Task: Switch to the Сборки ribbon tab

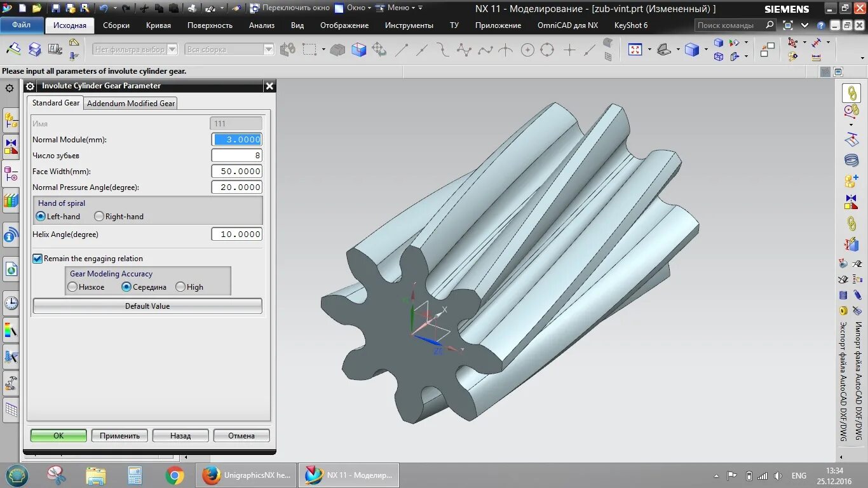Action: pos(116,25)
